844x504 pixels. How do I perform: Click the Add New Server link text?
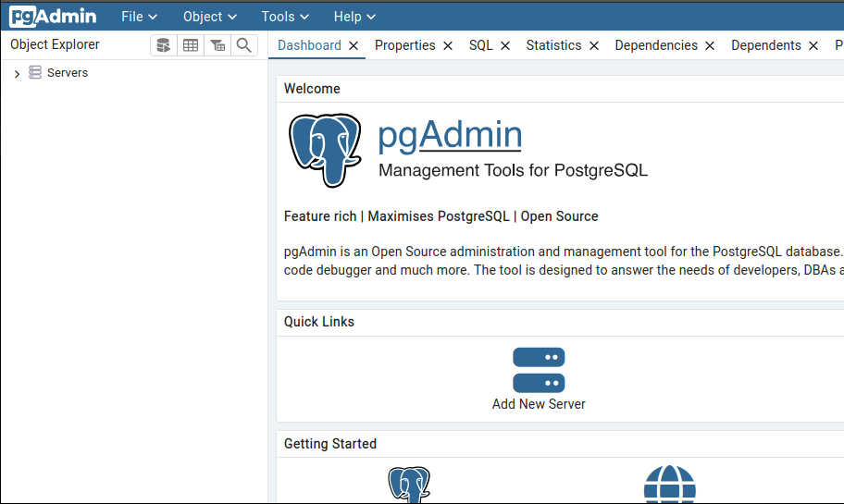pyautogui.click(x=539, y=404)
